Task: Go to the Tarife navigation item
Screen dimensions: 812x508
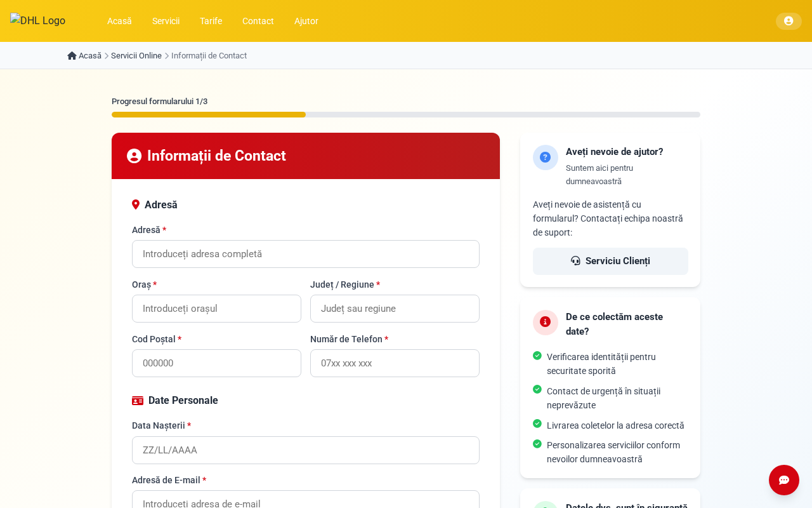Action: pos(211,21)
